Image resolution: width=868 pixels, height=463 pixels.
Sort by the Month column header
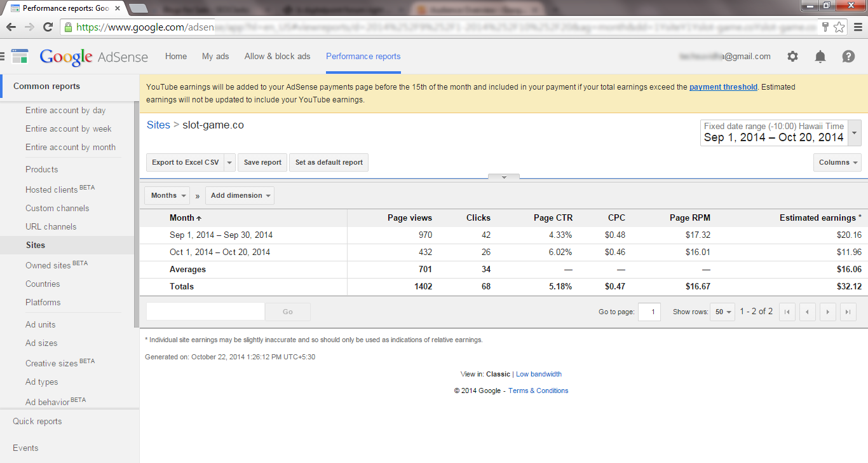tap(186, 218)
